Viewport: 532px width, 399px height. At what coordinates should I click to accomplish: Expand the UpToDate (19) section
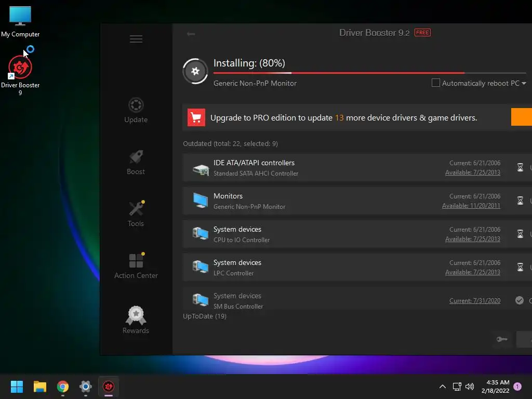[x=205, y=316]
